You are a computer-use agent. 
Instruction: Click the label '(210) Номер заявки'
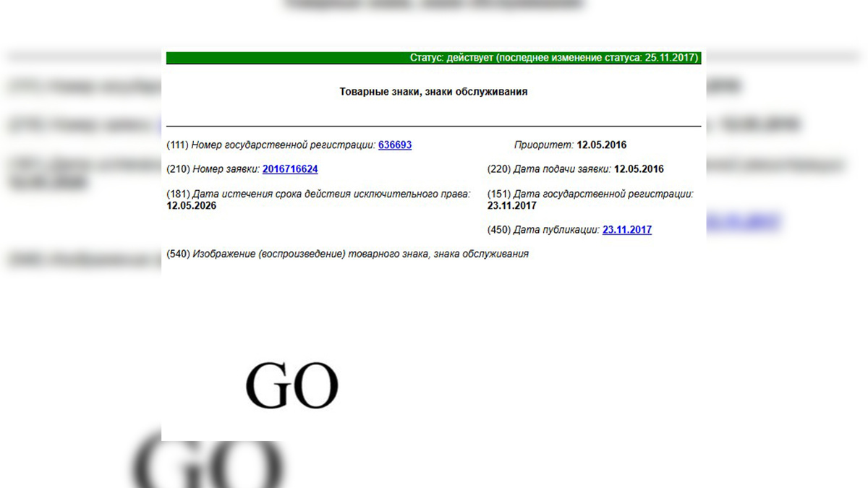pos(213,169)
